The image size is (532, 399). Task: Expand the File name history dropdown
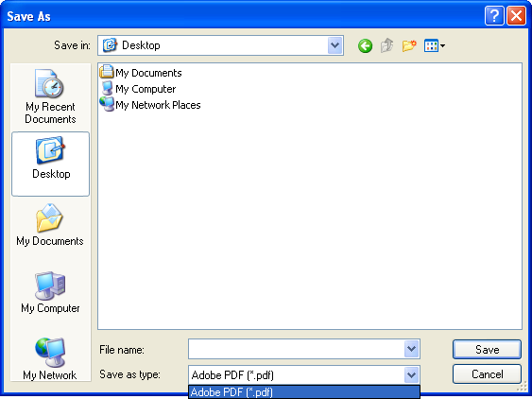411,349
